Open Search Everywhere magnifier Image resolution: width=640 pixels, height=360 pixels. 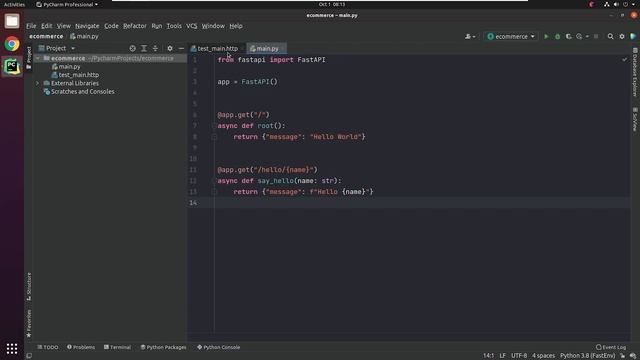coord(610,36)
